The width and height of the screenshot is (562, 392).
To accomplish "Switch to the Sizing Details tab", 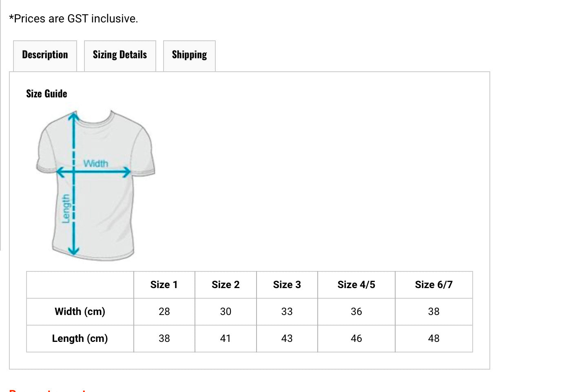I will point(120,55).
